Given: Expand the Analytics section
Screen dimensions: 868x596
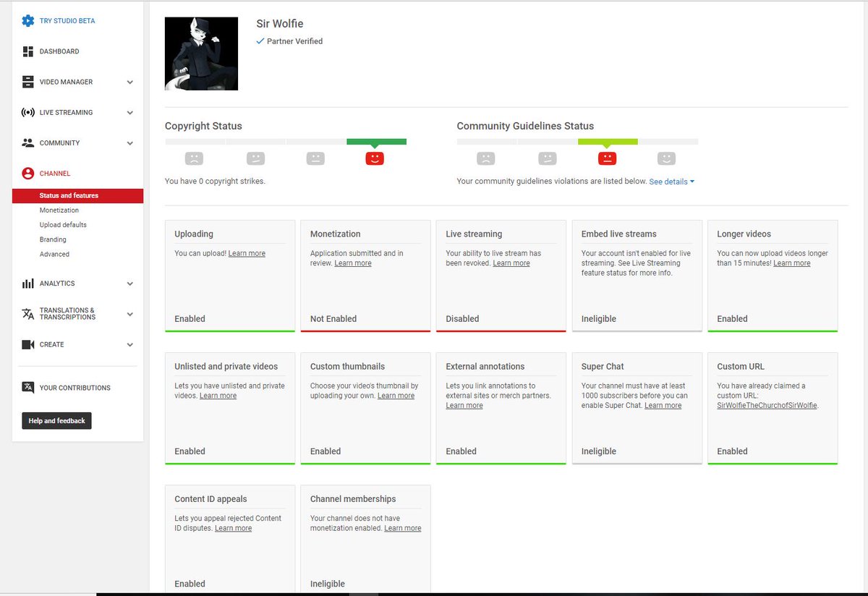Looking at the screenshot, I should 130,284.
